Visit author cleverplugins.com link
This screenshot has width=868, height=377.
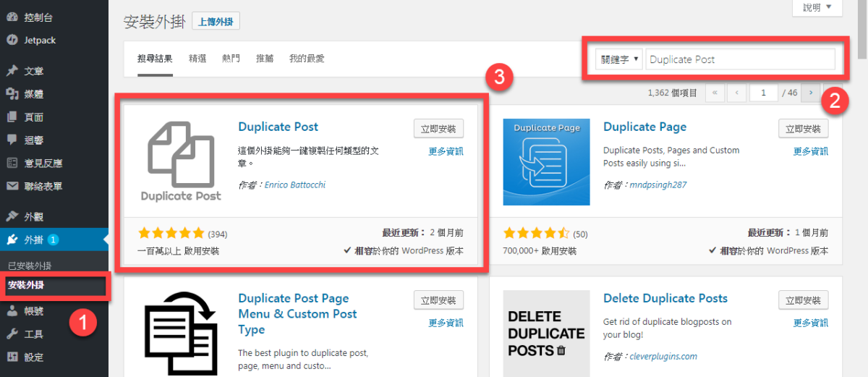click(x=663, y=356)
